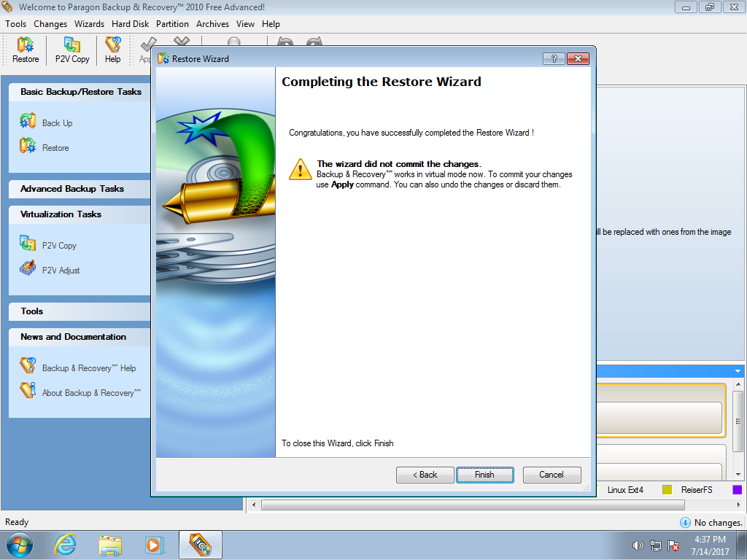This screenshot has height=560, width=747.
Task: Click the ReiserFS yellow color legend swatch
Action: (x=667, y=490)
